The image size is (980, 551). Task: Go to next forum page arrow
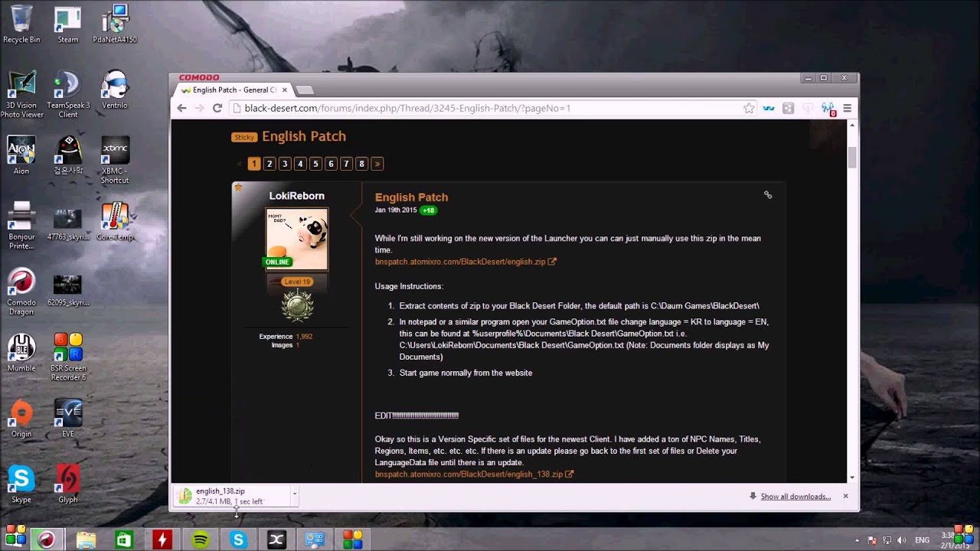(377, 164)
